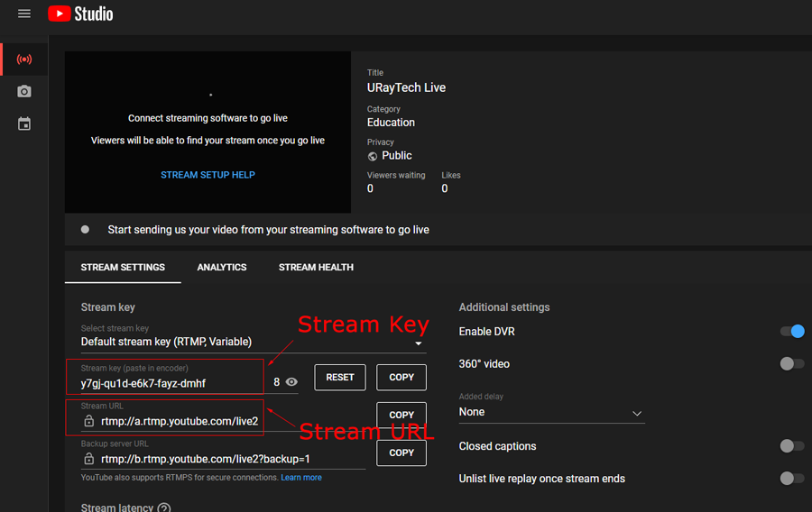
Task: Turn on Closed captions switch
Action: click(x=792, y=446)
